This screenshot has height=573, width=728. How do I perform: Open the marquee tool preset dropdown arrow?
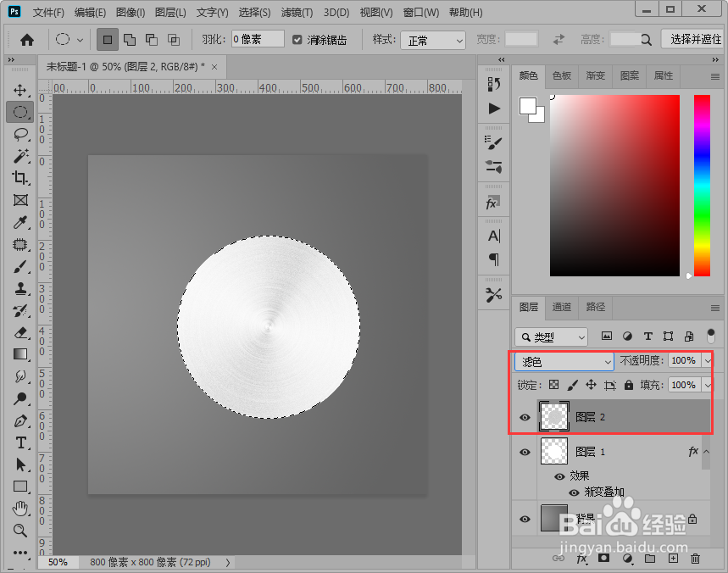click(80, 40)
